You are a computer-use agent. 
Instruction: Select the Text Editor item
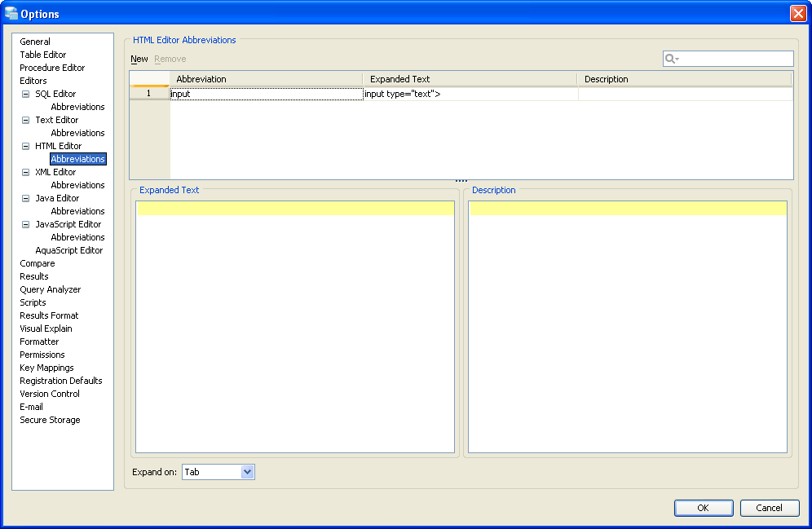click(56, 120)
